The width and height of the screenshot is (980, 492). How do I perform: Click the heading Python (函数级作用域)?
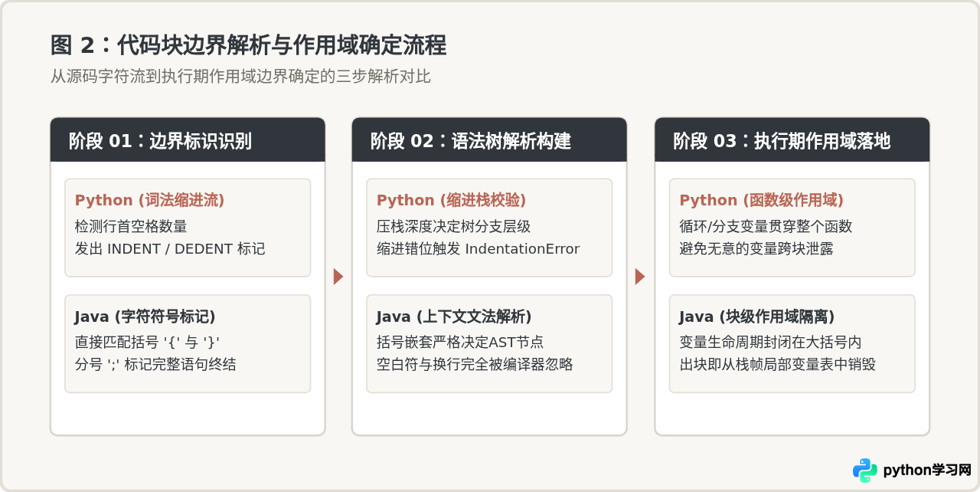tap(762, 200)
